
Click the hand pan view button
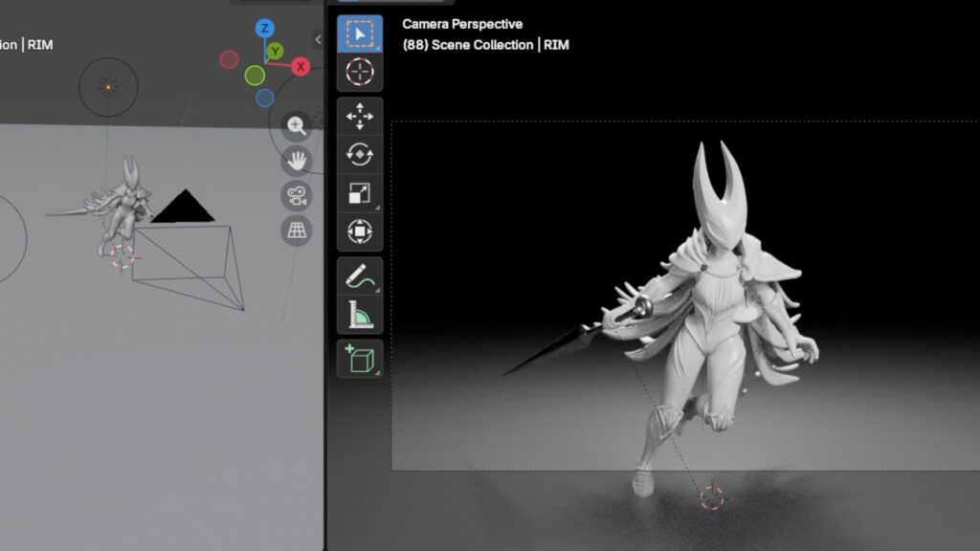(x=297, y=160)
